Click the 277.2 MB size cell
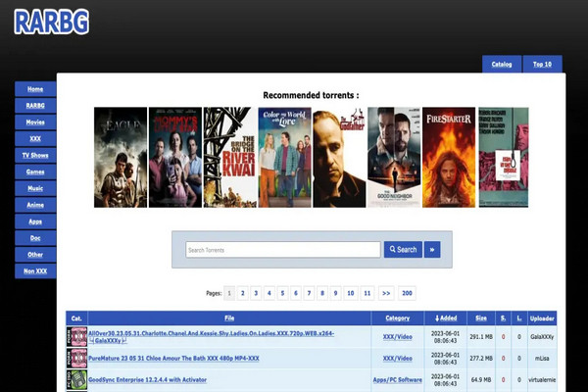 click(x=481, y=359)
